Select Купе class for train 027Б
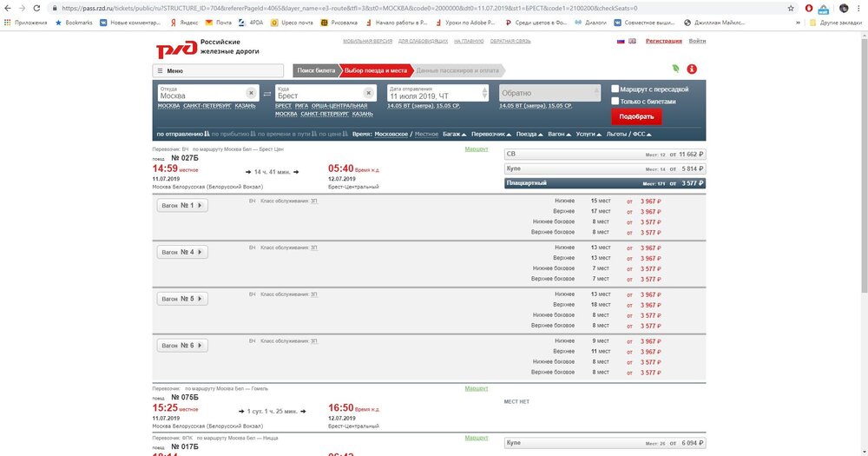868x456 pixels. point(605,169)
